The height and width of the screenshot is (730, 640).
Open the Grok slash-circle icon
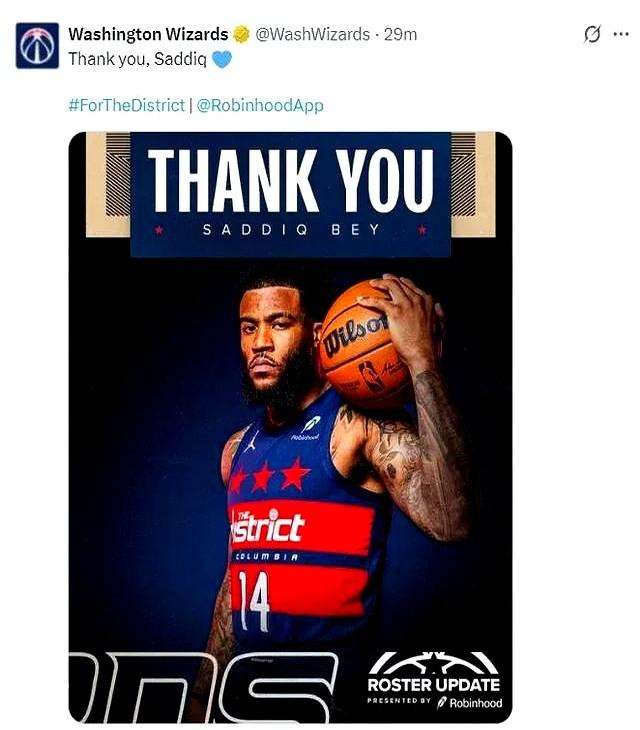point(592,34)
